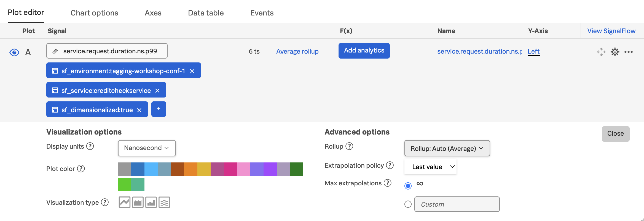Open the View SignalFlow link

(611, 31)
